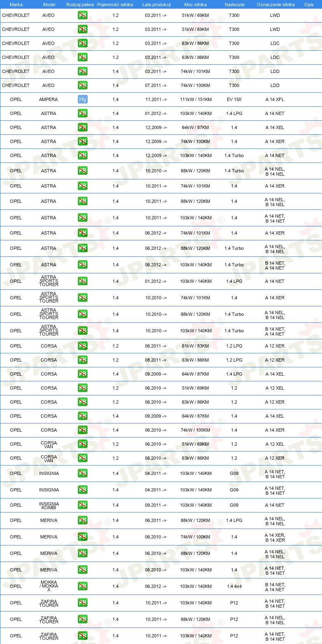Click PB icon in MERIVA 103kW / 140KM row
Viewport: 322px width, 644px height.
[x=83, y=570]
